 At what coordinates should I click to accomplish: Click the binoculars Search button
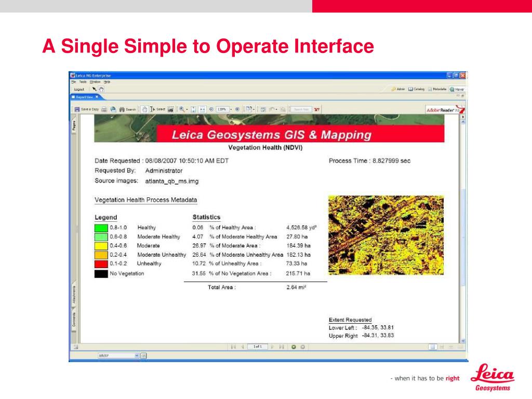point(127,109)
